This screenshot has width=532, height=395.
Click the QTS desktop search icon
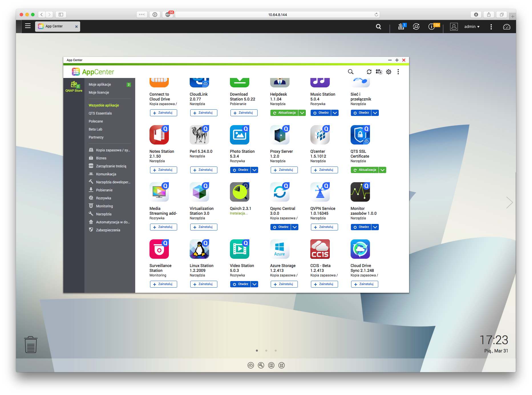click(379, 27)
